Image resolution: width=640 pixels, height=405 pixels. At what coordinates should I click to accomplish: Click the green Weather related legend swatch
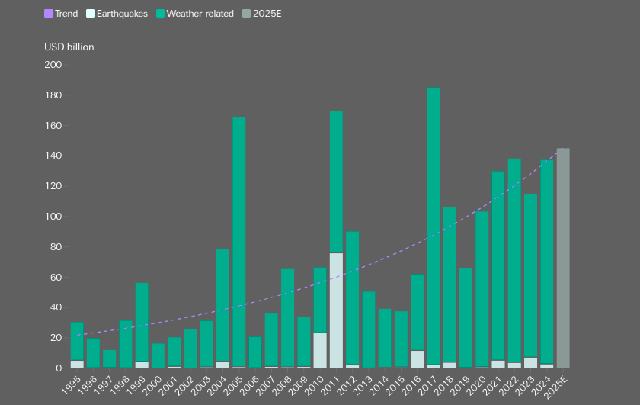tap(160, 13)
